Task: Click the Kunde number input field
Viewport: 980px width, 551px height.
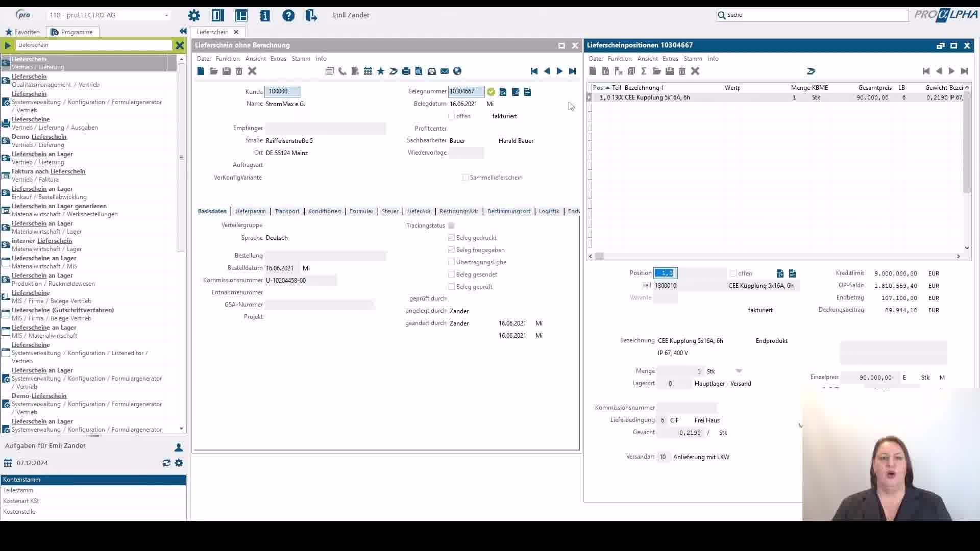Action: click(283, 92)
